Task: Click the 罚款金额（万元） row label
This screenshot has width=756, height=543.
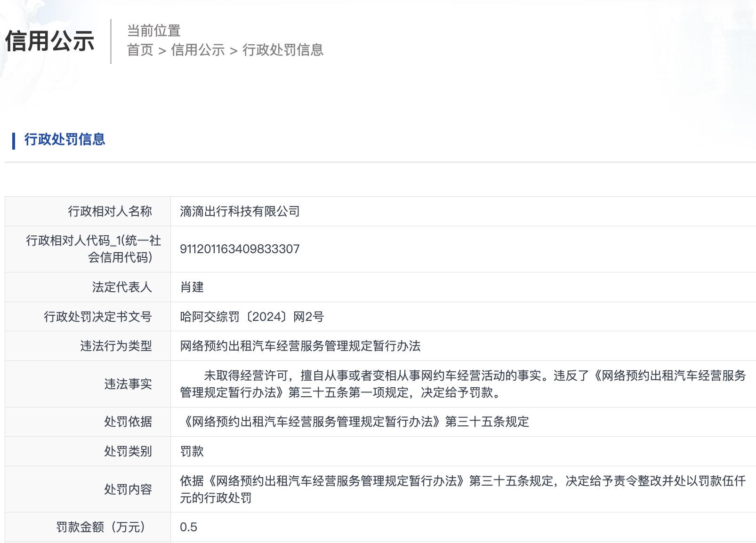Action: tap(101, 527)
